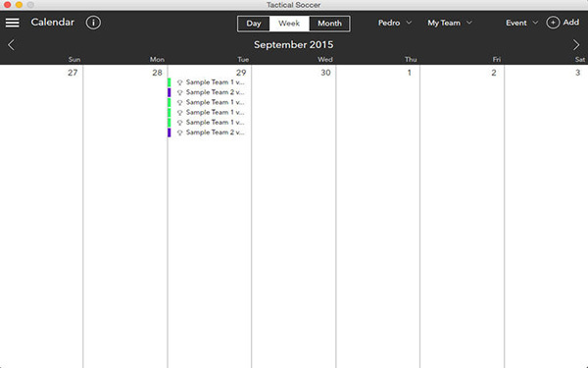
Task: Click the Add button label
Action: [570, 23]
